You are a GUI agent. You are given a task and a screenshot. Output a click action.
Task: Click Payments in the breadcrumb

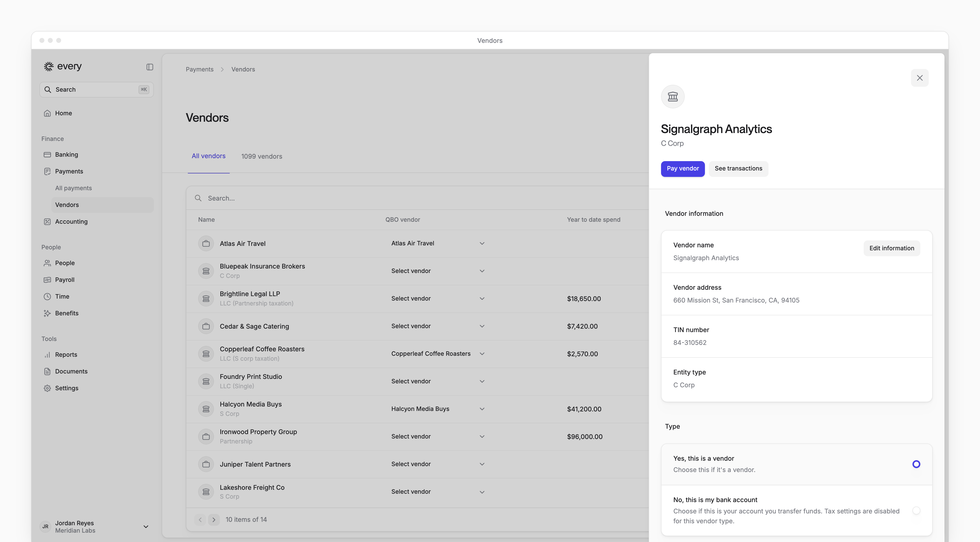199,69
